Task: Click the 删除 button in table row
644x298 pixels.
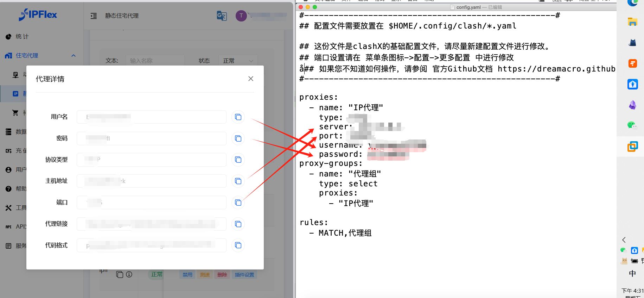Action: coord(222,275)
